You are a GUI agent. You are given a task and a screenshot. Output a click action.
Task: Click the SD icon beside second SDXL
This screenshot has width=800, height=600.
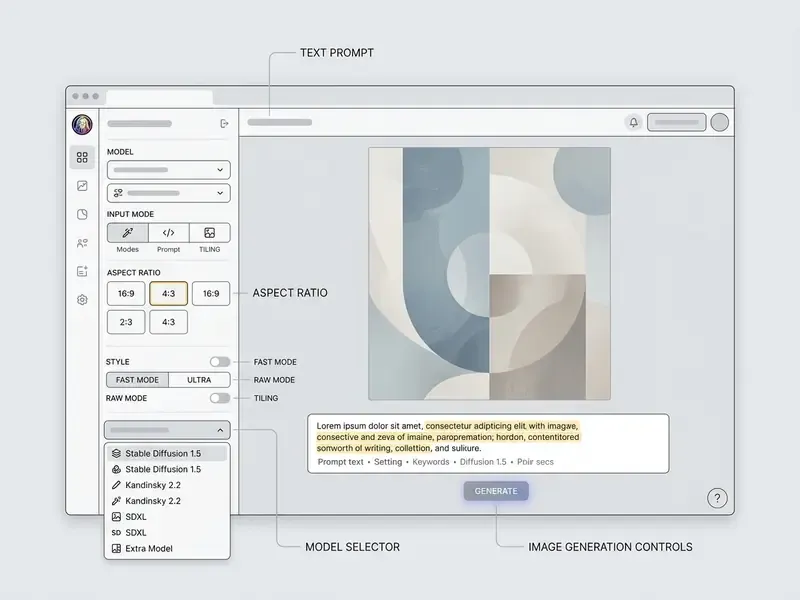click(x=116, y=533)
